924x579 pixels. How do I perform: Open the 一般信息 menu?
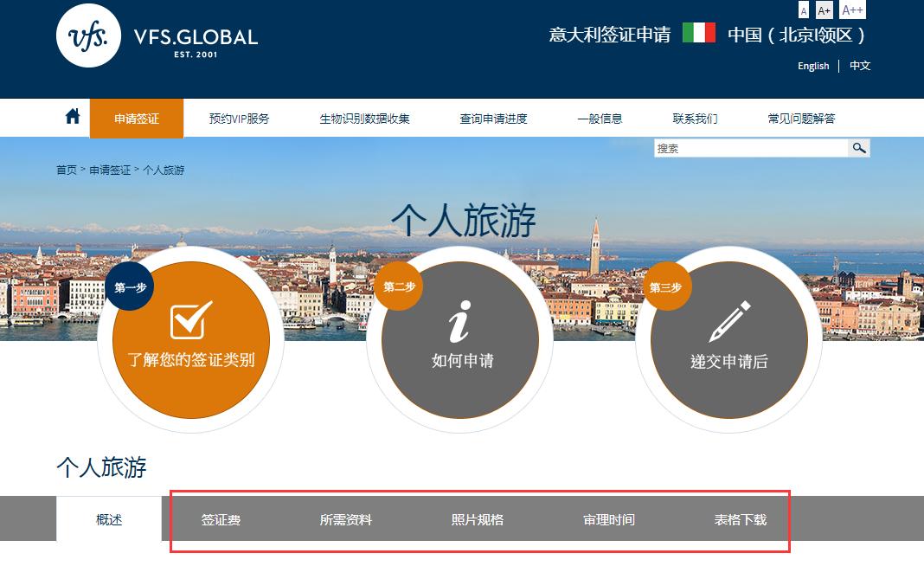[600, 118]
